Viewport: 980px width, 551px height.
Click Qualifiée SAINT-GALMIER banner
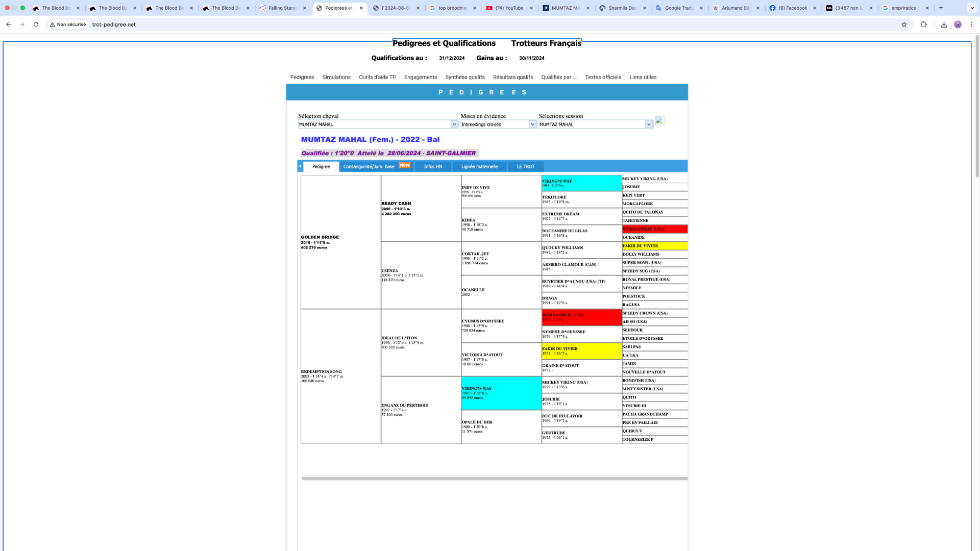coord(389,153)
